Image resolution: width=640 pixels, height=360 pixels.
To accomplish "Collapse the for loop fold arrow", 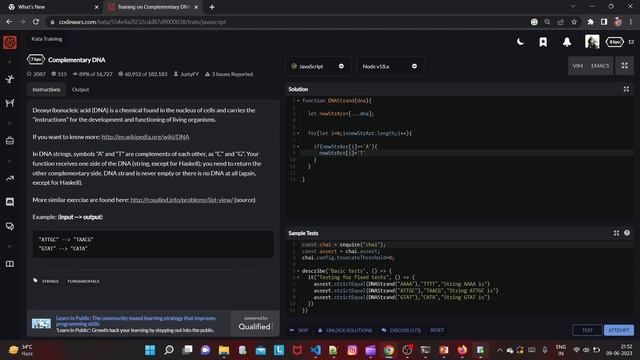I will (x=298, y=133).
